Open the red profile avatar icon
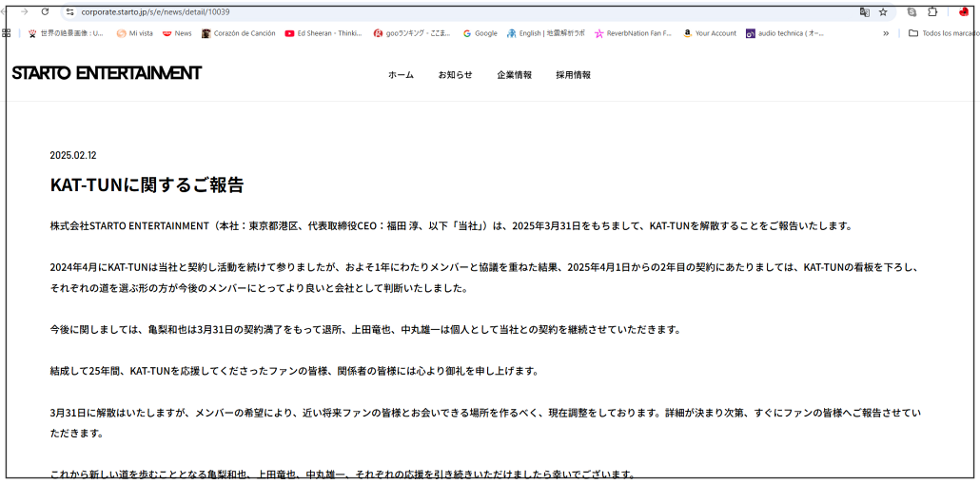 (x=964, y=11)
